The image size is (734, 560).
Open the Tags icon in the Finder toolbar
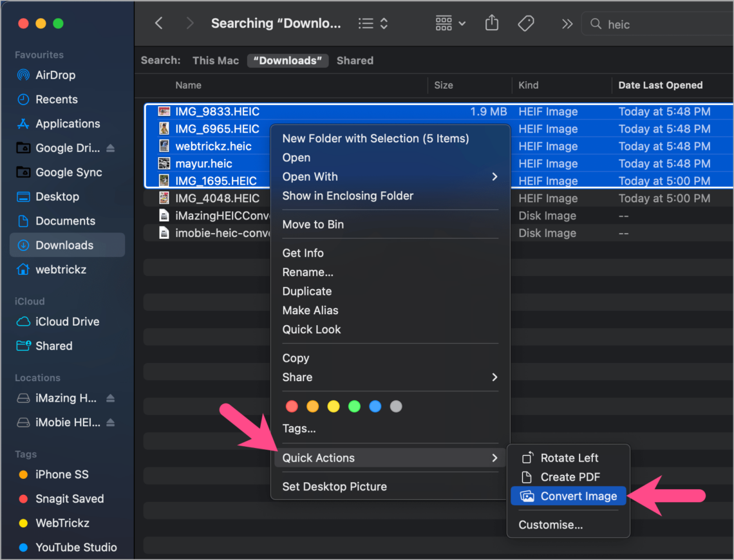[x=525, y=23]
